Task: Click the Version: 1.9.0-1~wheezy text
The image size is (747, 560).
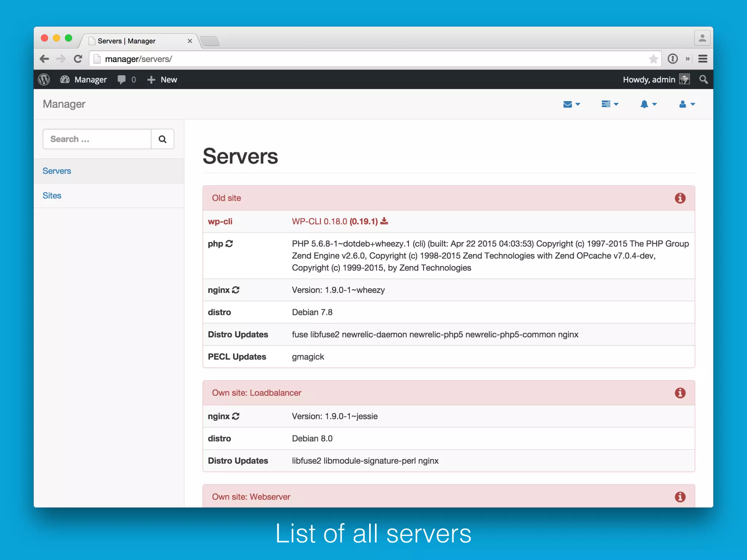Action: pos(338,290)
